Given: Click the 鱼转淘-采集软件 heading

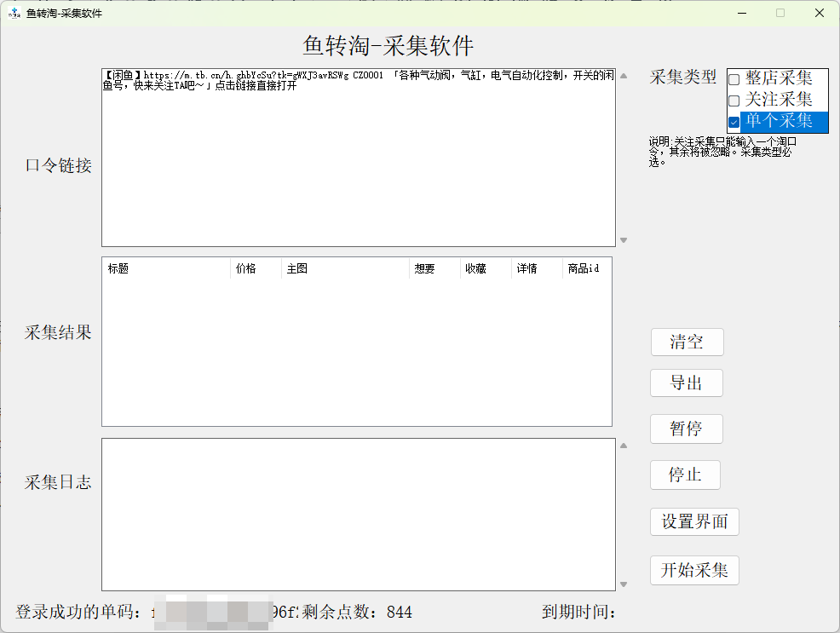Looking at the screenshot, I should 388,45.
